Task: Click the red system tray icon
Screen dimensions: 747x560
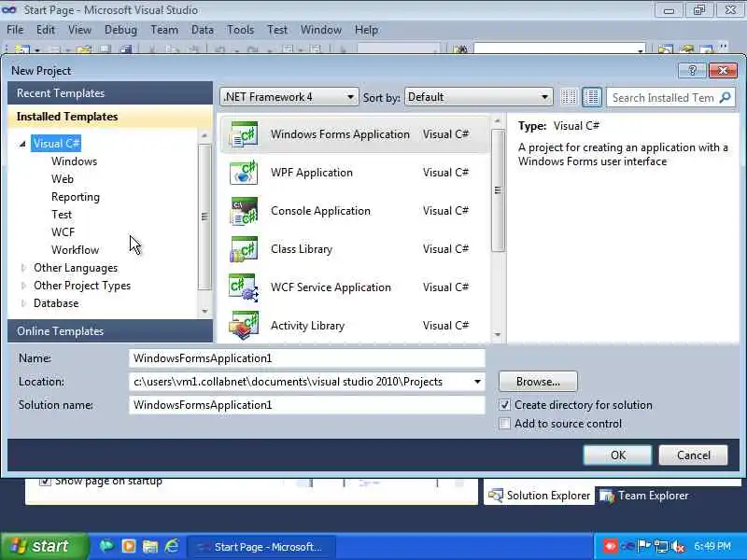Action: point(611,546)
